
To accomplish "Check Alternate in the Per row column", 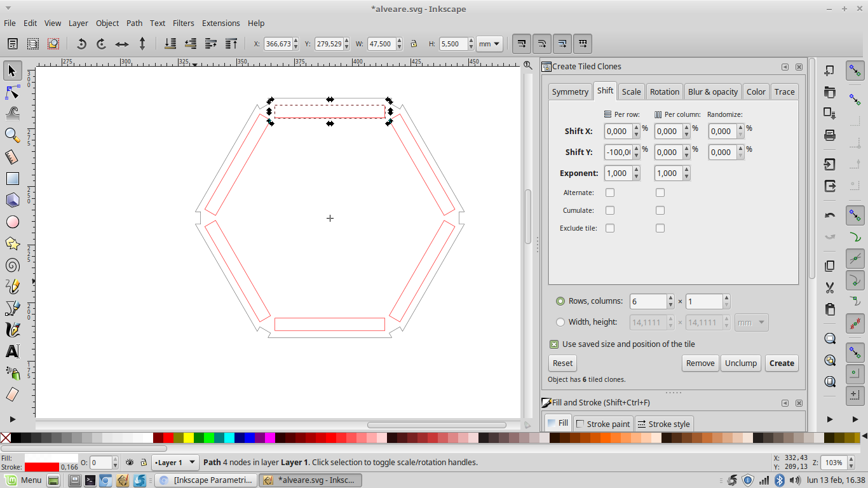I will pos(610,193).
